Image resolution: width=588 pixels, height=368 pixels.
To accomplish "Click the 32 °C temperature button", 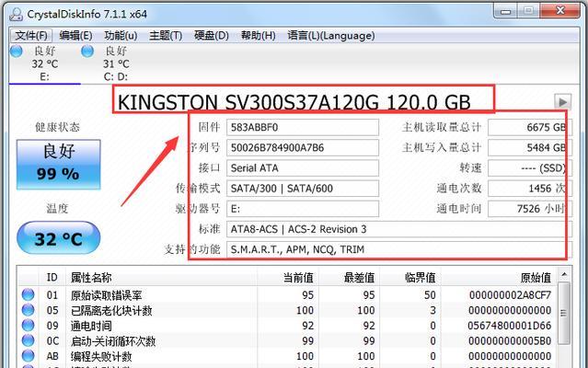I will click(x=59, y=237).
